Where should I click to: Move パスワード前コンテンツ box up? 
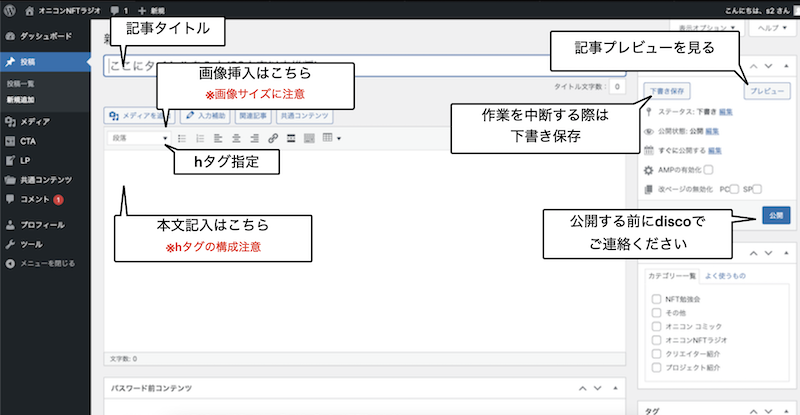(x=583, y=388)
